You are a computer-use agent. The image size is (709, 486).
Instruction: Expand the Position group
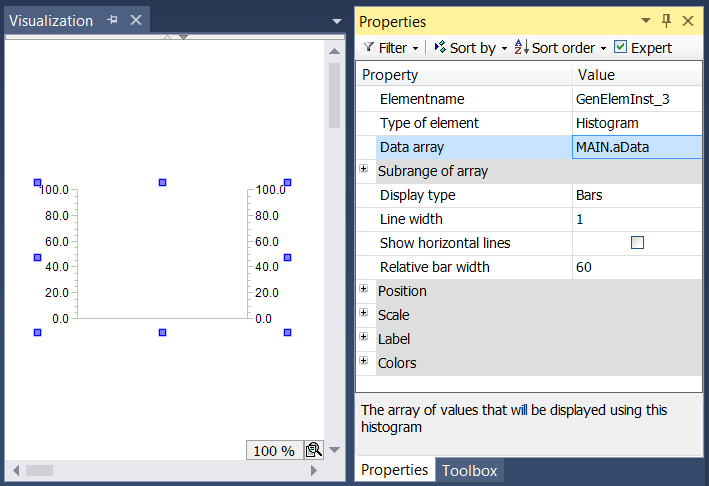(364, 288)
